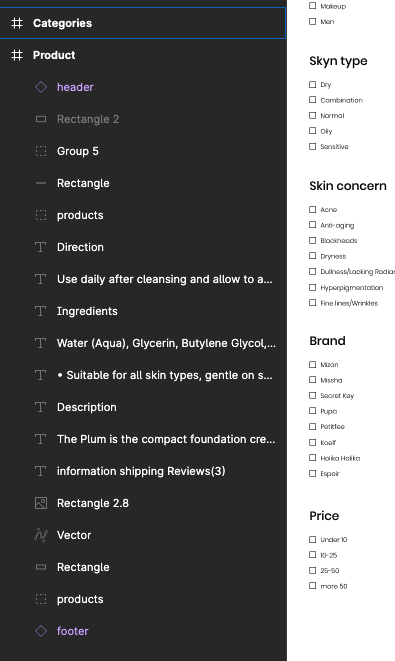Click the Vector path icon
The height and width of the screenshot is (661, 395).
[41, 535]
